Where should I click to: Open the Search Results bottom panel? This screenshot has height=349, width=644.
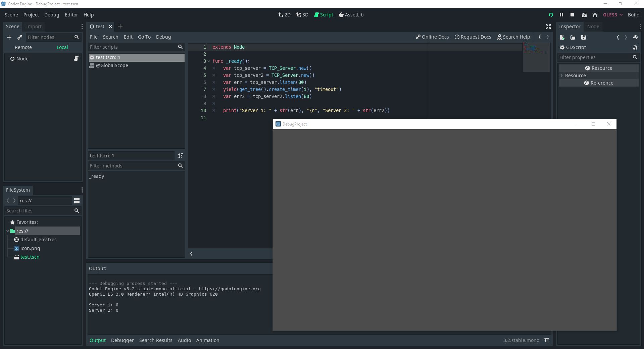[x=156, y=340]
